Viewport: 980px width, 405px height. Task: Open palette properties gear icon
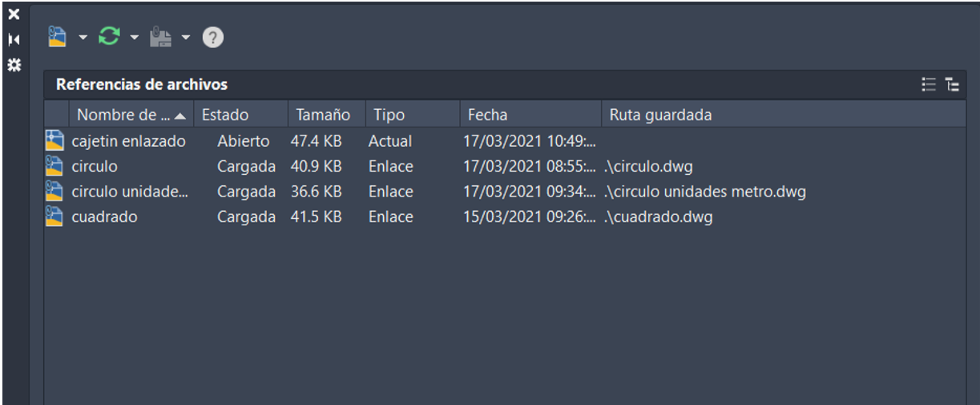(x=14, y=65)
